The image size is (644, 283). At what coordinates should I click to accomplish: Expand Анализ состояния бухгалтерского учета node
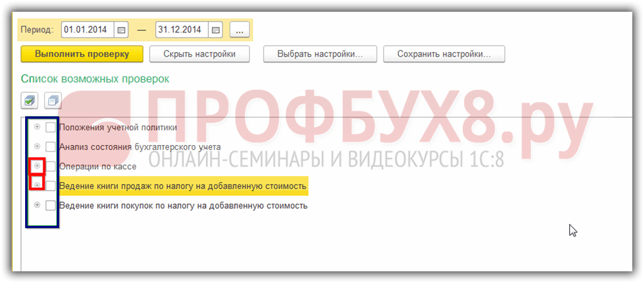(x=37, y=146)
